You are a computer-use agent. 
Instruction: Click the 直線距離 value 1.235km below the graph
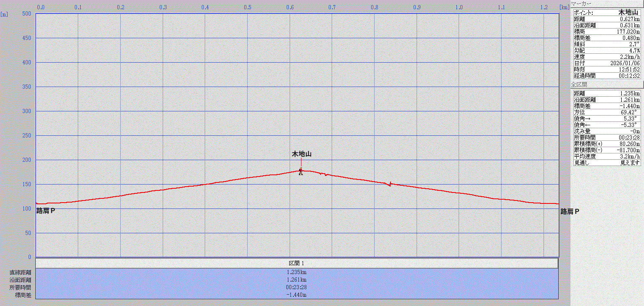(x=297, y=272)
